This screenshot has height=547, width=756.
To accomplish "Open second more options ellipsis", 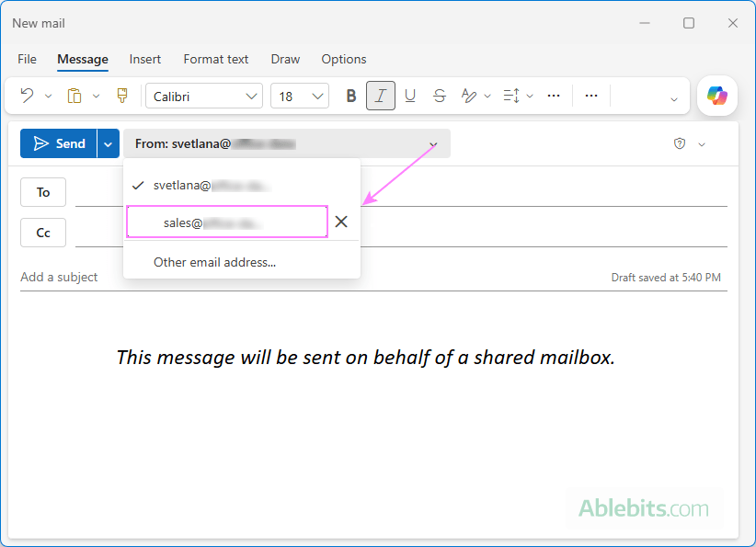I will click(x=591, y=96).
